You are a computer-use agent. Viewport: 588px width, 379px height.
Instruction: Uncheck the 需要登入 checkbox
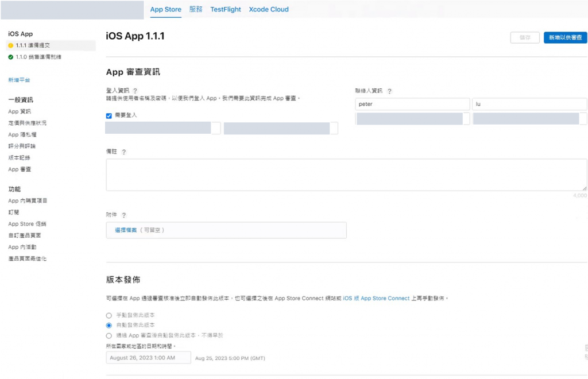pyautogui.click(x=109, y=116)
